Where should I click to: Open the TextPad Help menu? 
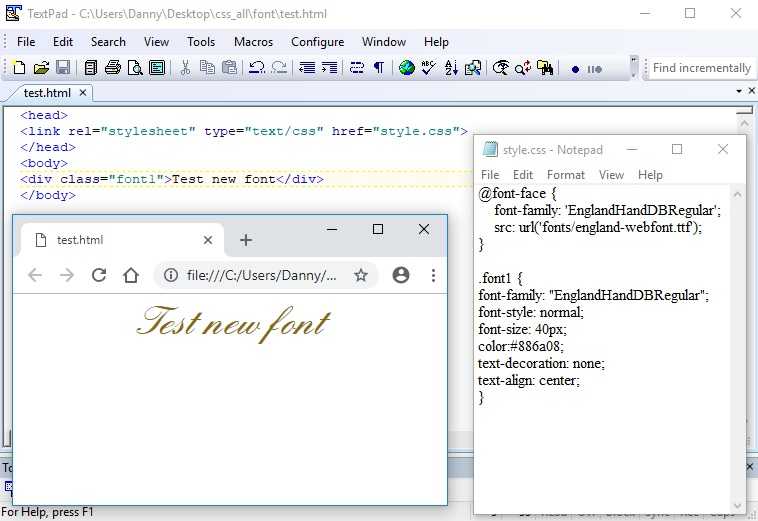click(x=436, y=42)
